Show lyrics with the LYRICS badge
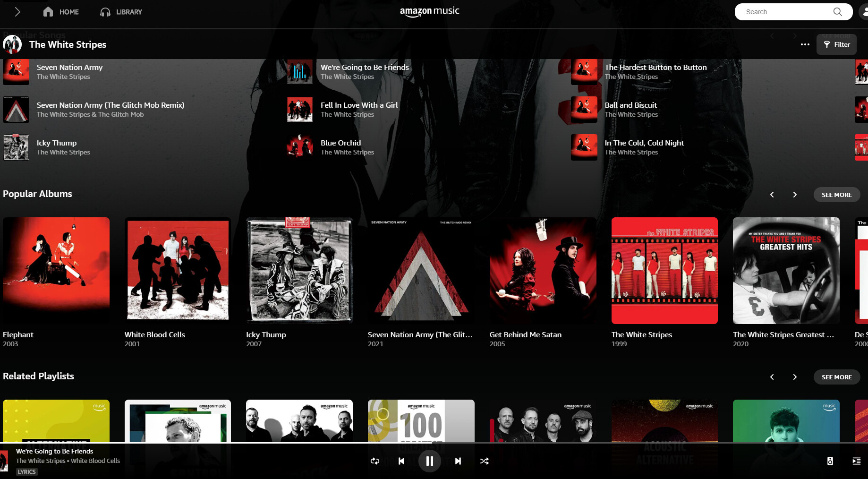Viewport: 868px width, 479px height. [x=26, y=471]
